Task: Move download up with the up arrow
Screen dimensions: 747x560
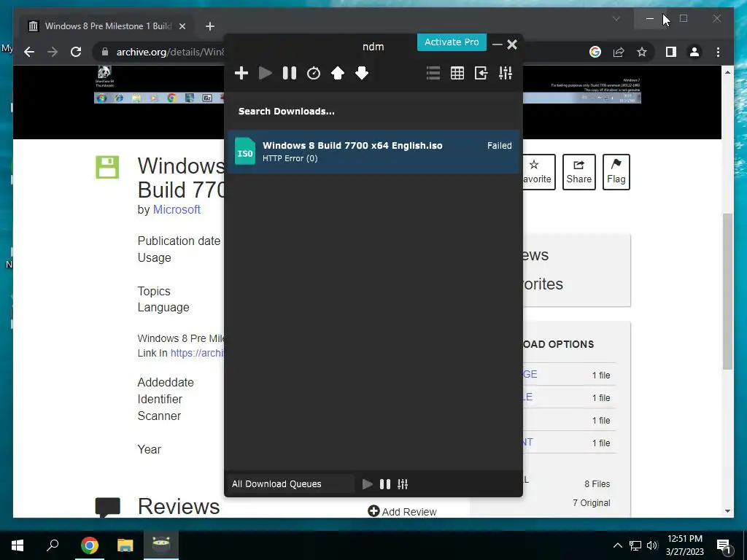Action: click(x=338, y=73)
